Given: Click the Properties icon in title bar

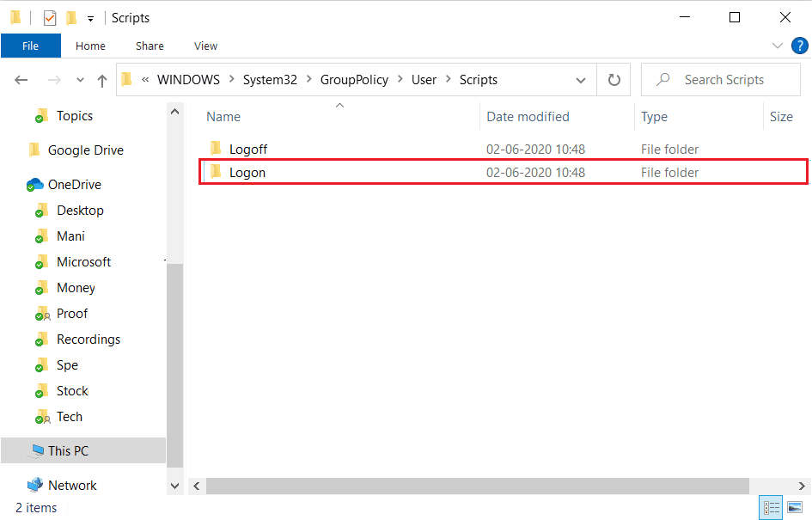Looking at the screenshot, I should tap(50, 17).
